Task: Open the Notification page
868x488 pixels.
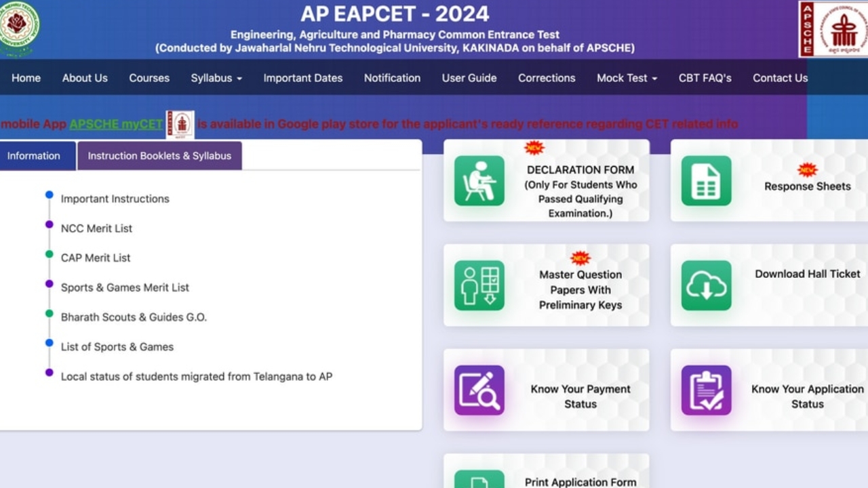Action: [x=392, y=78]
